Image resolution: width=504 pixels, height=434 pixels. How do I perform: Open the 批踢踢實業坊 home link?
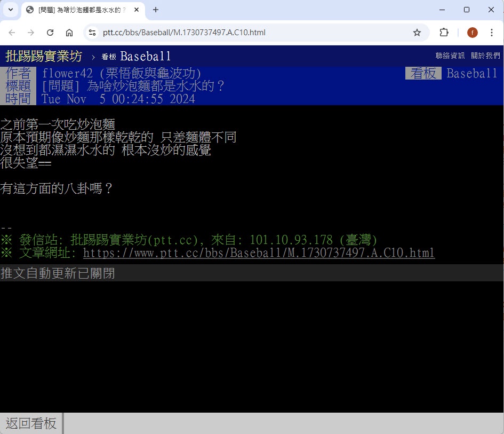(x=44, y=56)
